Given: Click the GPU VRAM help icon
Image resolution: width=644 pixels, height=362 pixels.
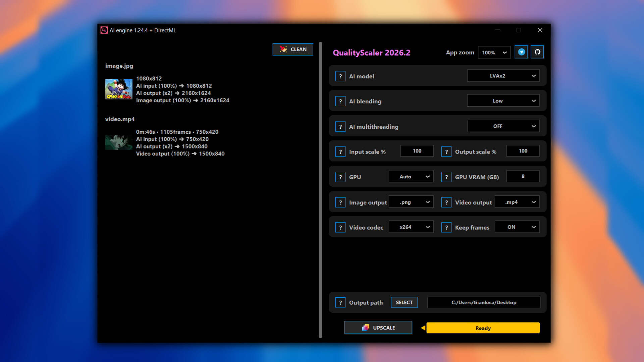Looking at the screenshot, I should click(446, 177).
